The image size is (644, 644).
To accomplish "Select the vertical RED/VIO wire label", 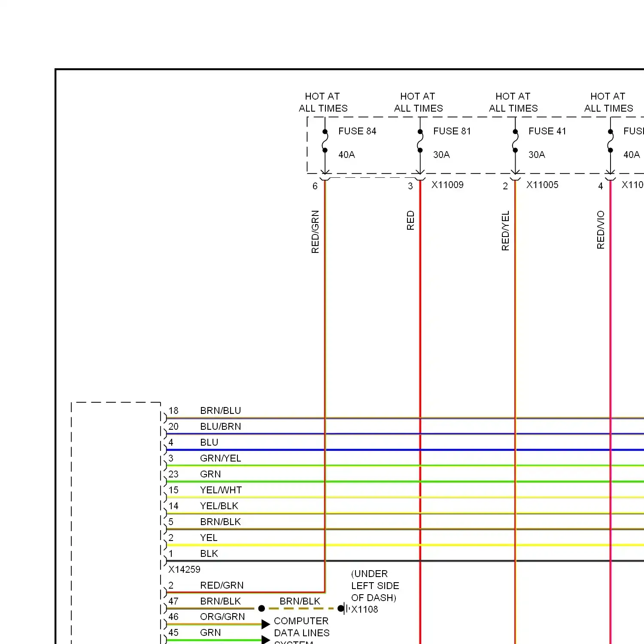I will click(x=601, y=230).
